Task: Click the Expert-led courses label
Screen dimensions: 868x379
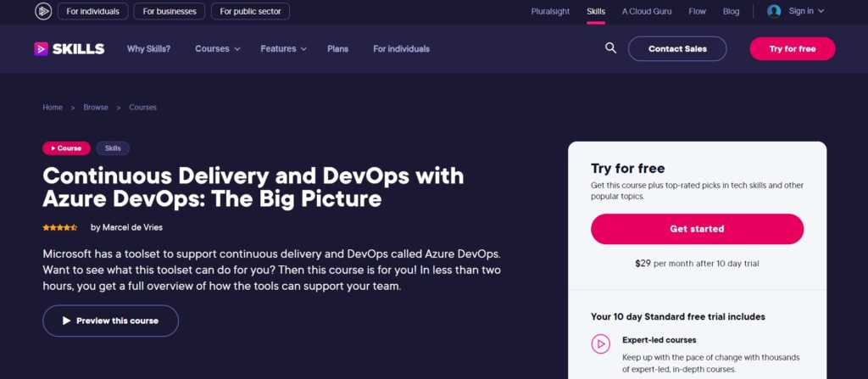Action: pos(659,340)
